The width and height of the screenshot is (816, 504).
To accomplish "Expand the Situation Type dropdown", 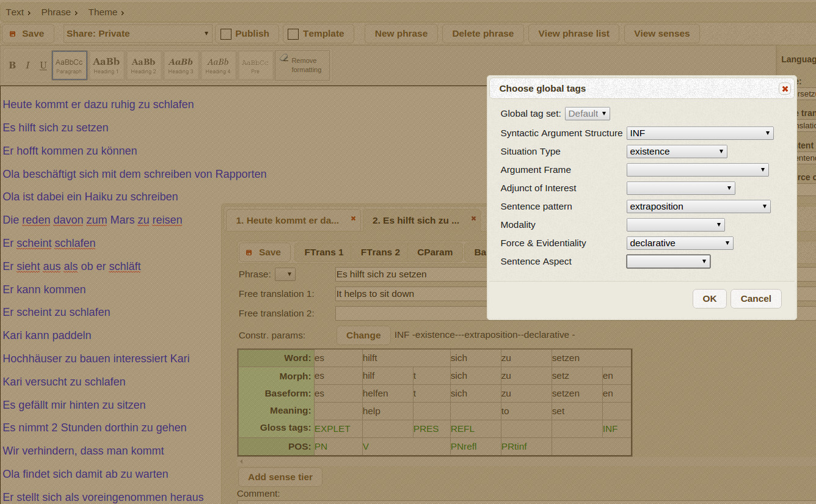I will 677,152.
